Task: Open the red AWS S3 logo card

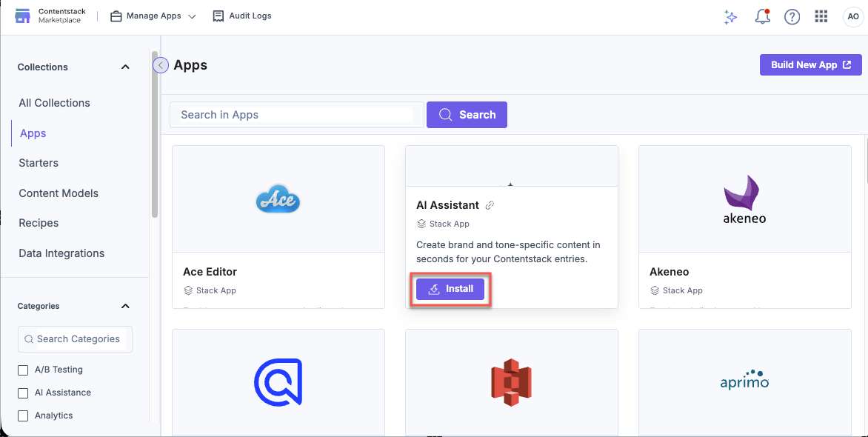Action: coord(511,382)
